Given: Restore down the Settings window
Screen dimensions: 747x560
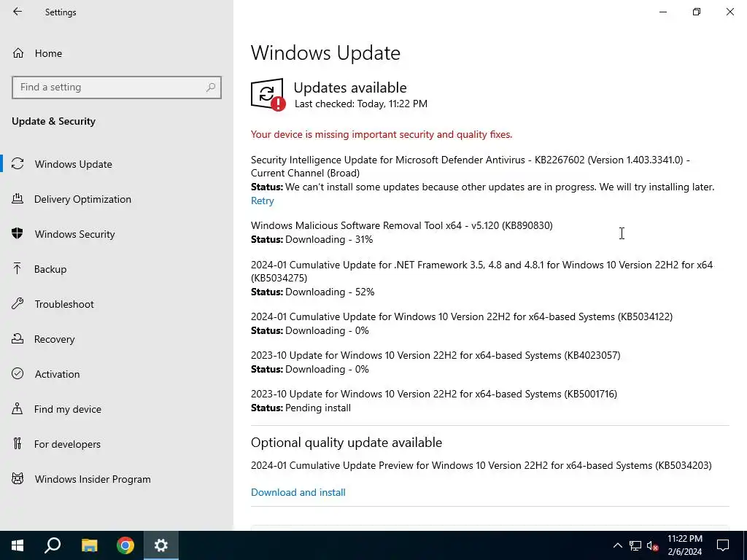Looking at the screenshot, I should (x=697, y=12).
